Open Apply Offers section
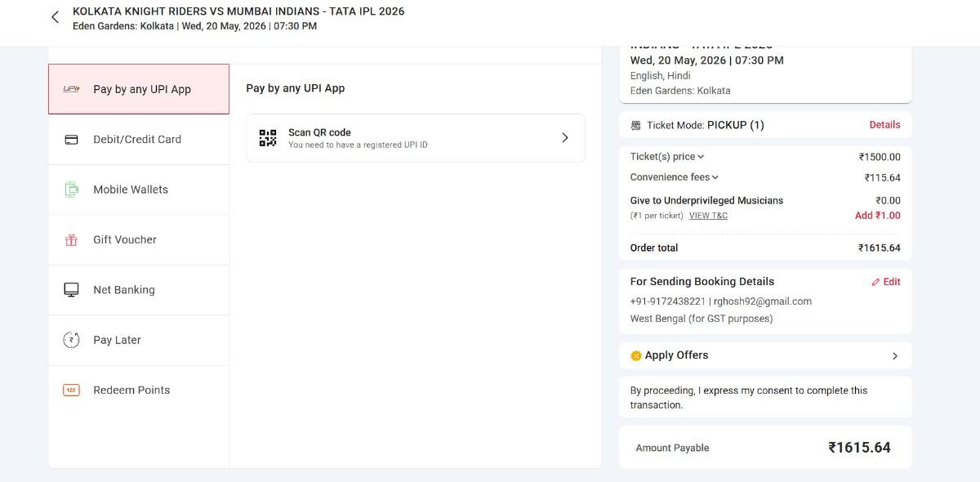The height and width of the screenshot is (482, 980). tap(765, 356)
